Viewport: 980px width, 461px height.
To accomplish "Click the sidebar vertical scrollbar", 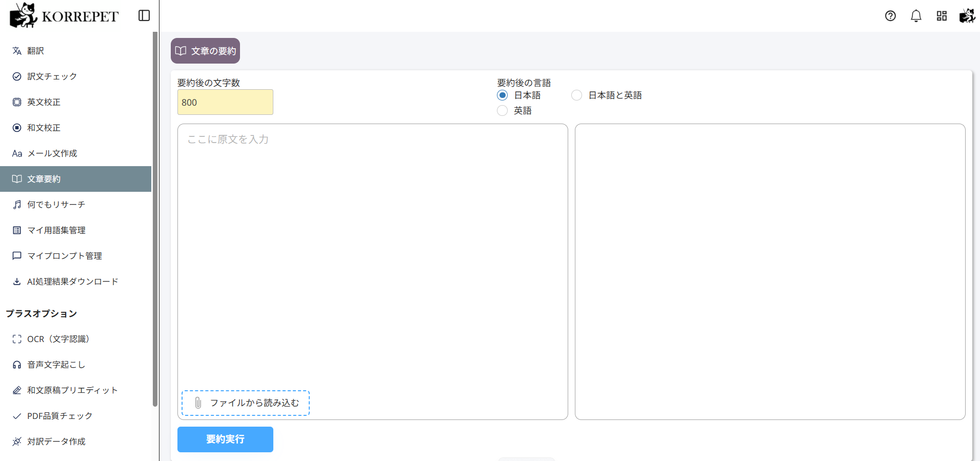I will (155, 219).
